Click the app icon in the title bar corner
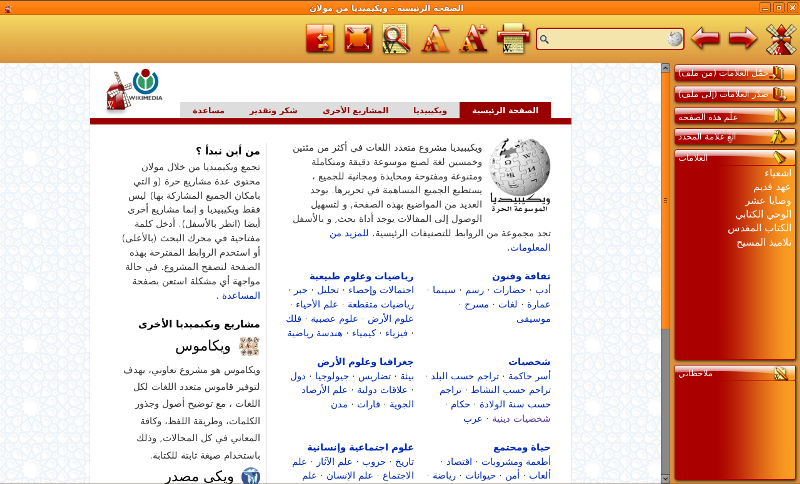The width and height of the screenshot is (800, 484). pos(7,8)
